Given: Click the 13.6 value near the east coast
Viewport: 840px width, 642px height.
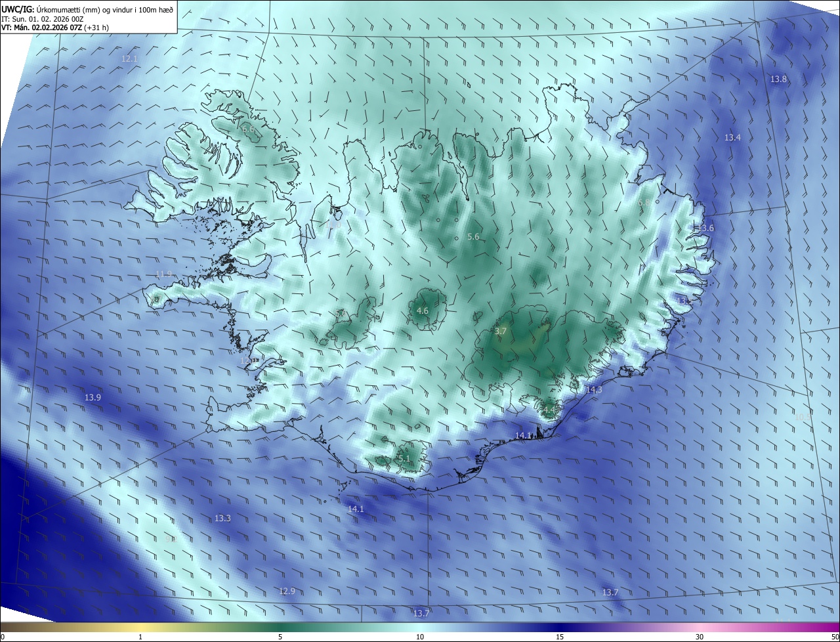Looking at the screenshot, I should point(705,228).
